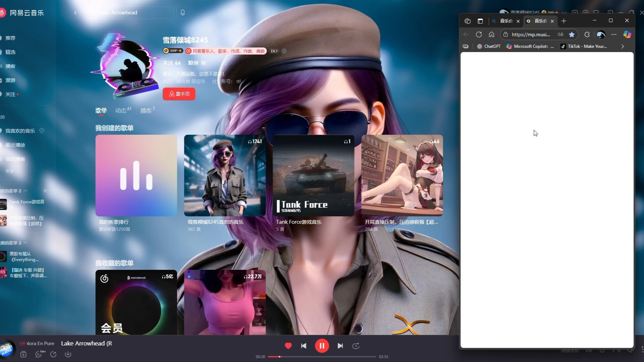Click the SVIP membership badge

click(173, 51)
